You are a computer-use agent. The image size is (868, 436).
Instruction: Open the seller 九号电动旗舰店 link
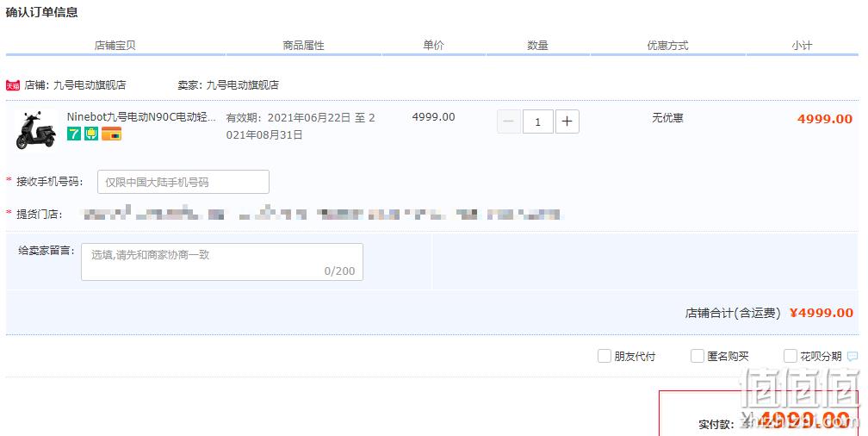click(x=243, y=85)
